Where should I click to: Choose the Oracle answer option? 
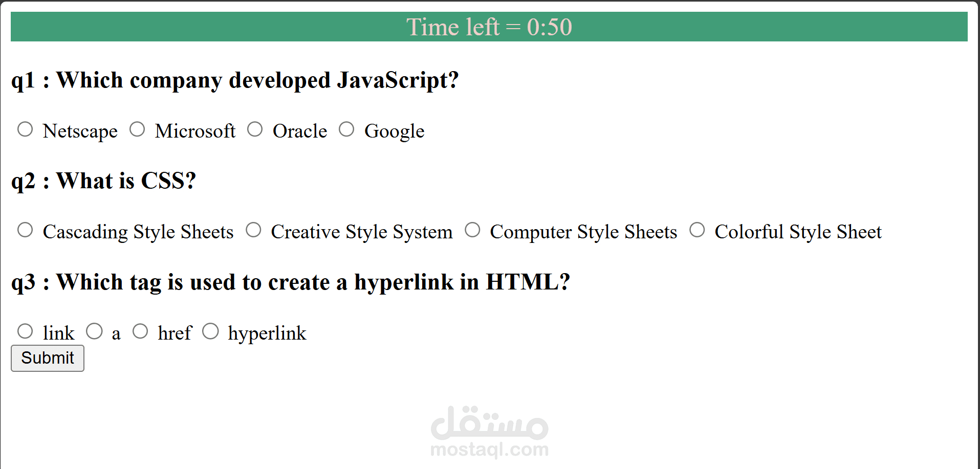pos(255,129)
